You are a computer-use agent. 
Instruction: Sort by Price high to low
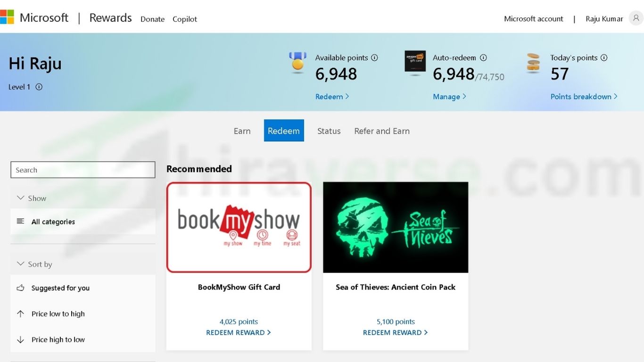click(83, 339)
